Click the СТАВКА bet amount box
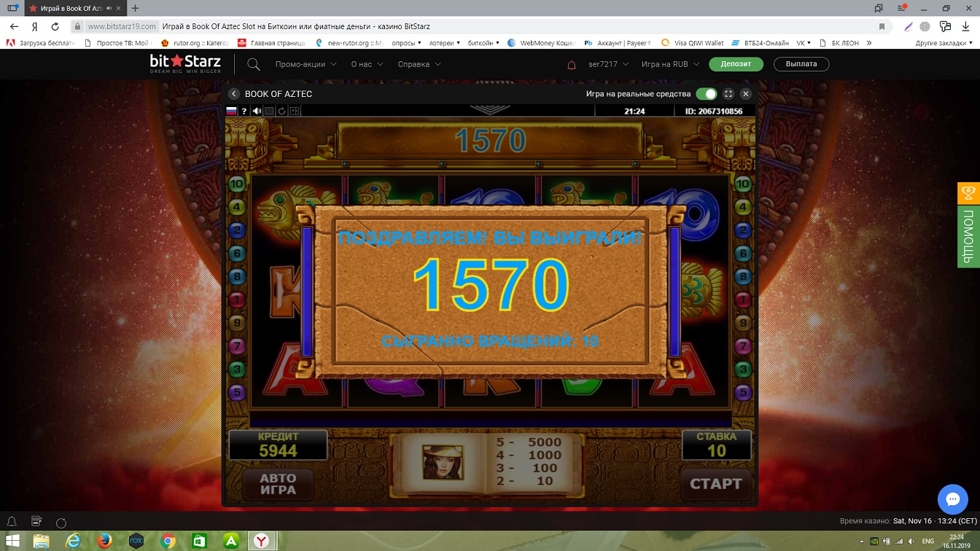This screenshot has width=980, height=551. [x=716, y=445]
